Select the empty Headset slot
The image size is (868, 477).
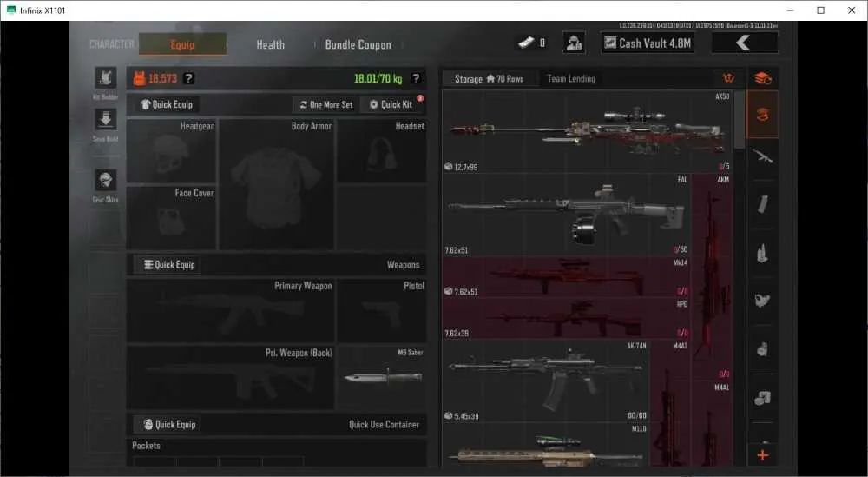click(381, 150)
